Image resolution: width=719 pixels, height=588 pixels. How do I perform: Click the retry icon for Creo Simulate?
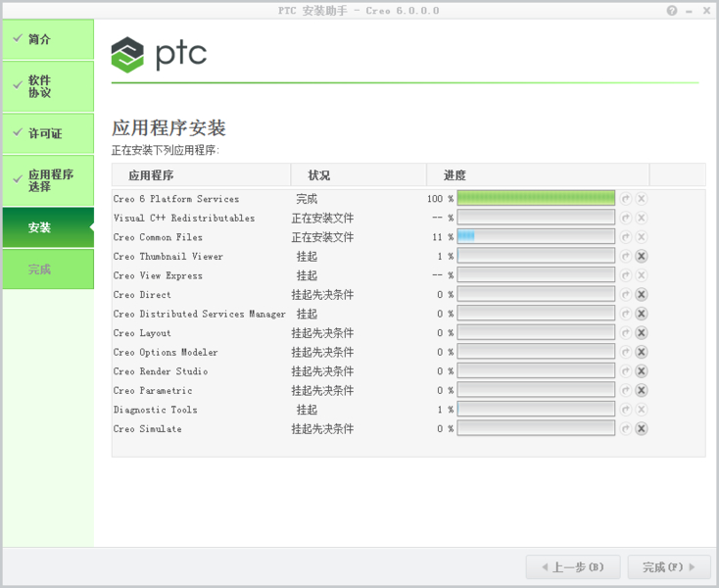coord(626,429)
